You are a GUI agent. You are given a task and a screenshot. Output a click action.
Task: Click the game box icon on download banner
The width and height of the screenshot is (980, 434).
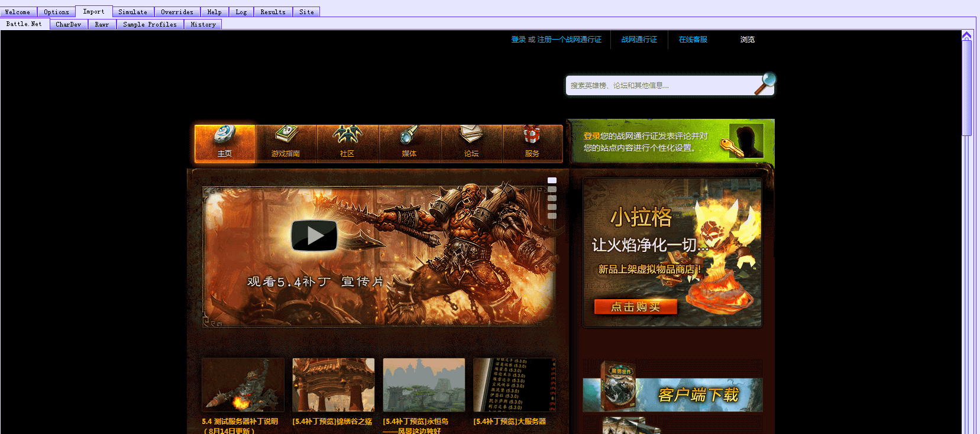[x=618, y=386]
